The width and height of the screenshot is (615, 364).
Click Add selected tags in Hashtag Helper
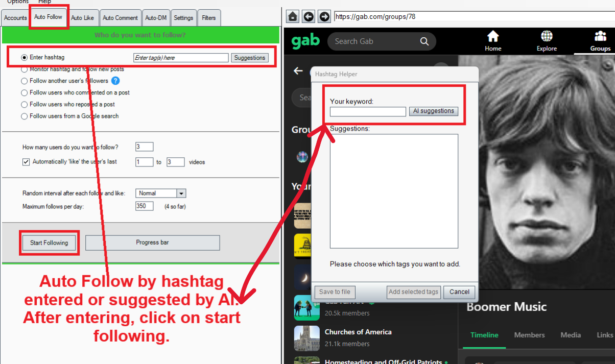[414, 292]
